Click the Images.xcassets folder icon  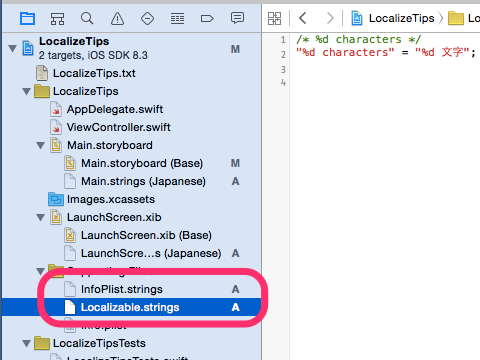(x=56, y=199)
